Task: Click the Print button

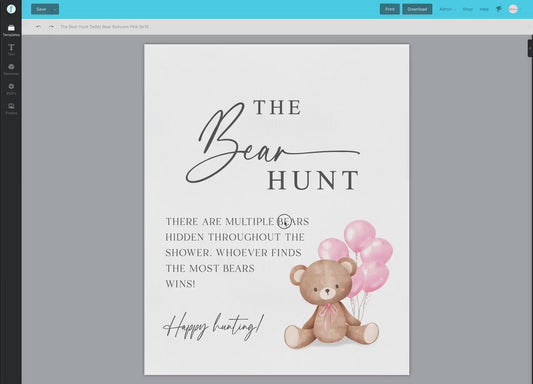Action: coord(390,9)
